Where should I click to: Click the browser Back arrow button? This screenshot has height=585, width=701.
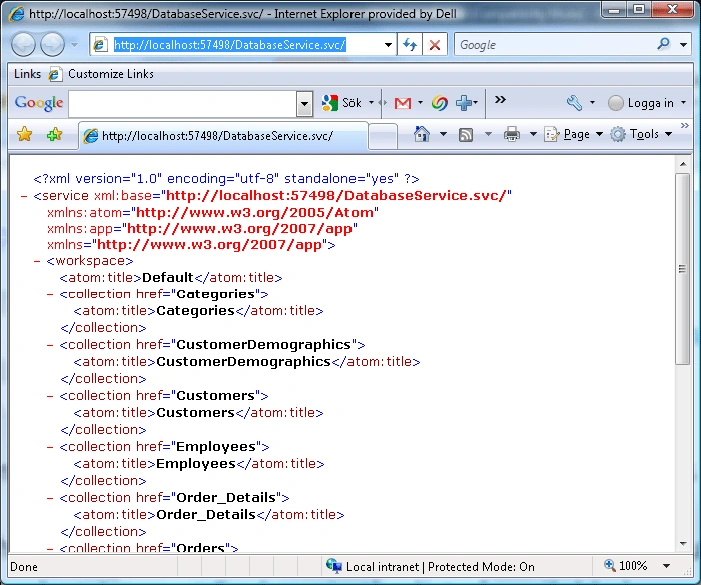pyautogui.click(x=23, y=45)
